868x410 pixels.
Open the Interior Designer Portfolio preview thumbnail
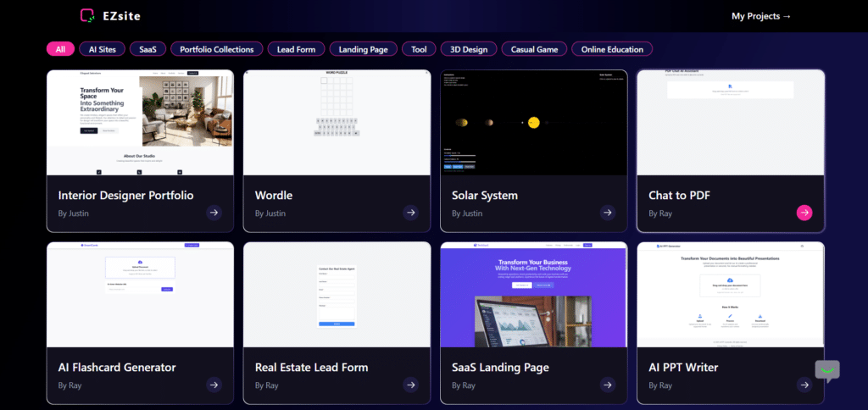[x=140, y=123]
